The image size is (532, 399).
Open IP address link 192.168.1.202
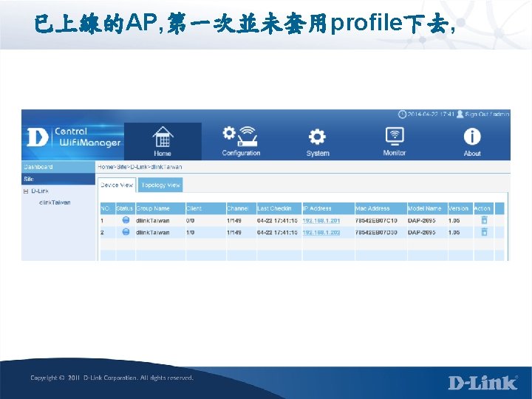(321, 233)
